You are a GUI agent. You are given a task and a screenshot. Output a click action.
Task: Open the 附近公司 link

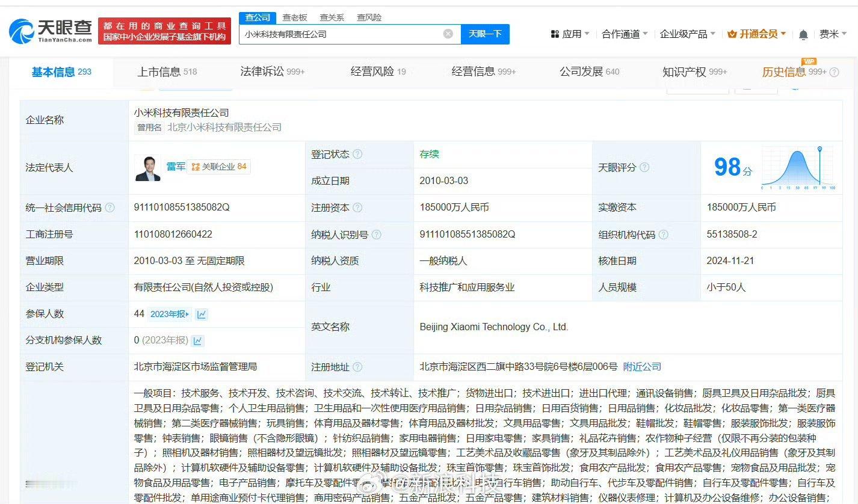(642, 367)
